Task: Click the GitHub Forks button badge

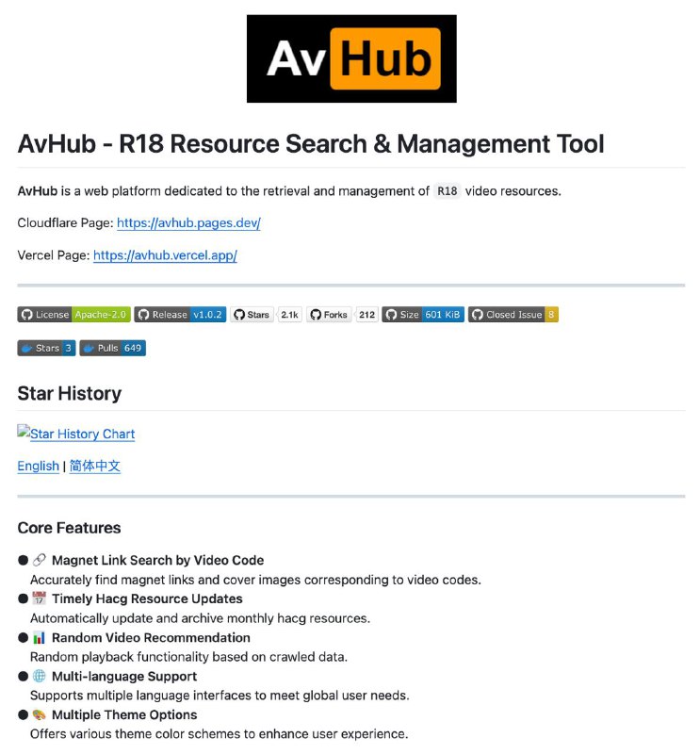Action: tap(329, 315)
